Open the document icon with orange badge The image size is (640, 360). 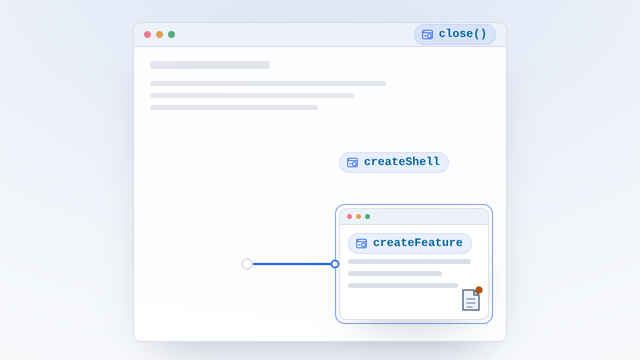click(471, 300)
